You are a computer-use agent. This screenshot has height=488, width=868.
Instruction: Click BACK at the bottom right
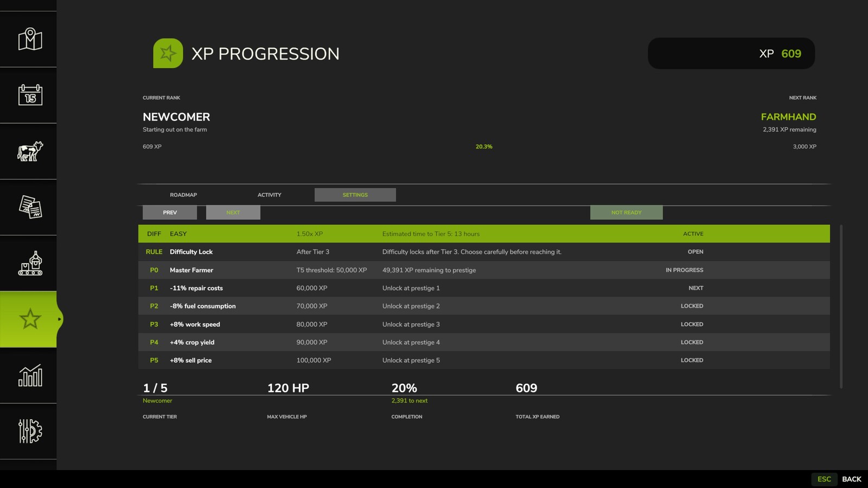click(x=851, y=479)
